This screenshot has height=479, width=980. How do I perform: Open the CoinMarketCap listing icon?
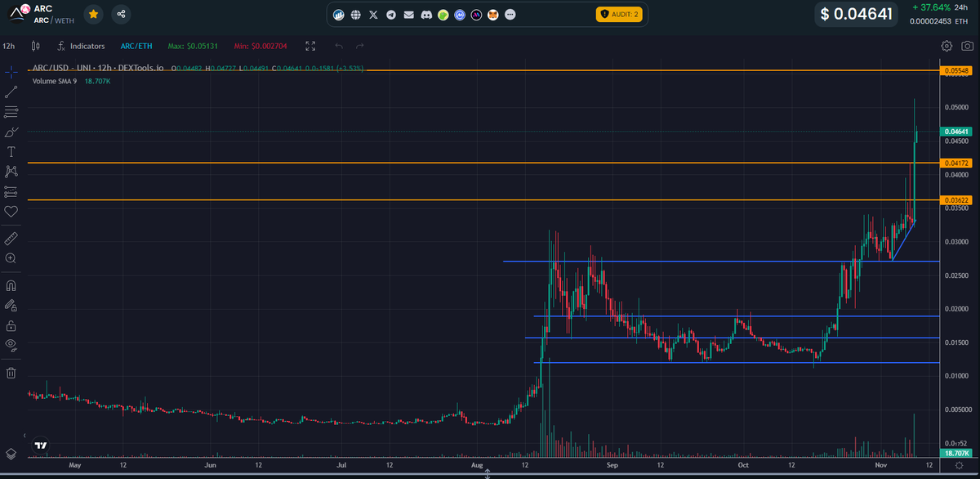click(460, 15)
